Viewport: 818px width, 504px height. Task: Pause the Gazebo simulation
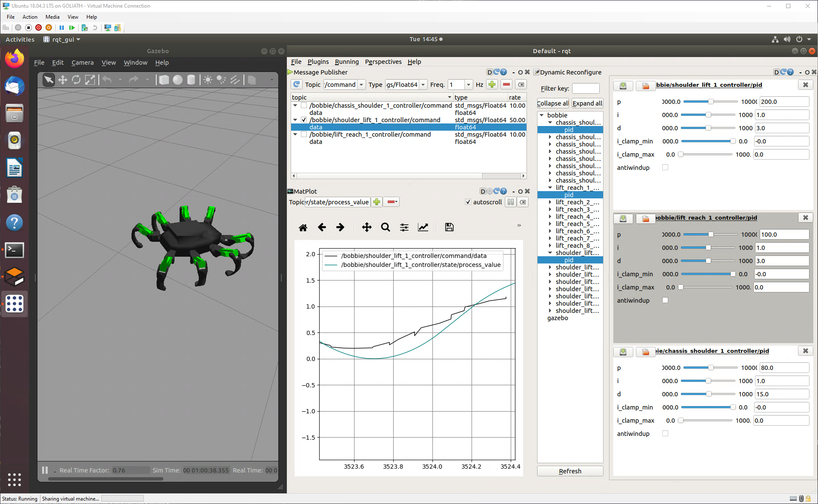click(x=45, y=470)
